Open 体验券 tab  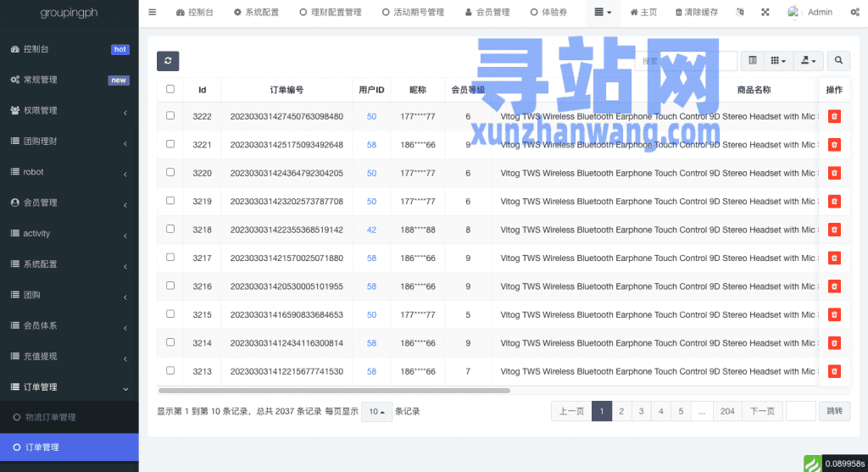click(548, 12)
